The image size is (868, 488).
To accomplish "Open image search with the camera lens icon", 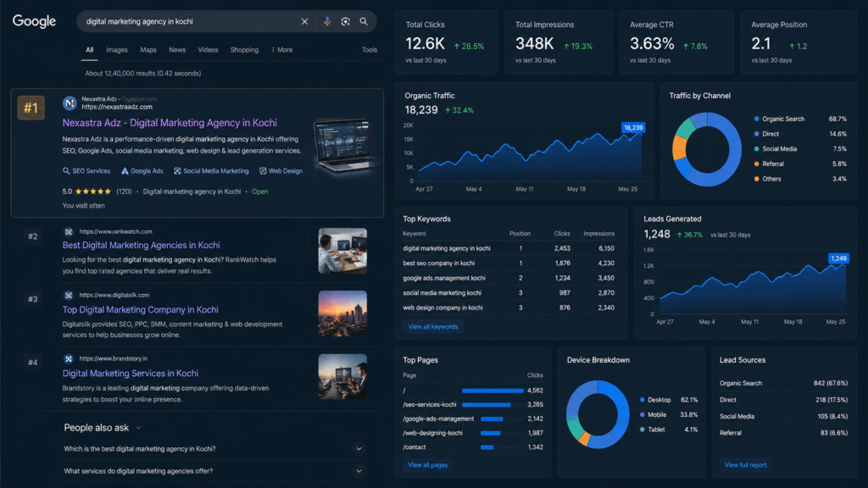I will (346, 21).
